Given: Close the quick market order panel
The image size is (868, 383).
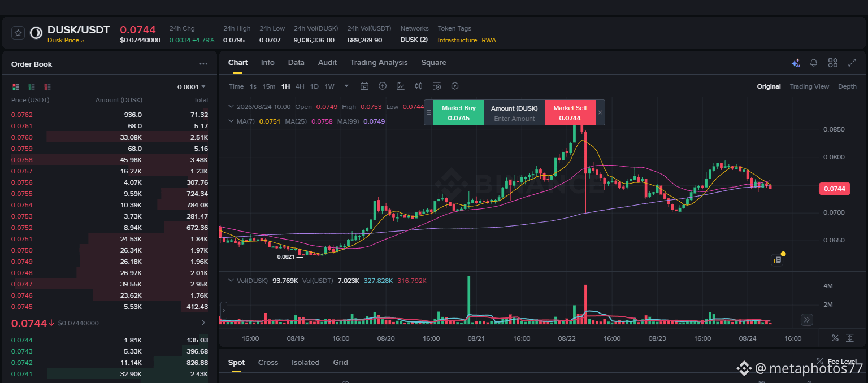Looking at the screenshot, I should click(x=600, y=112).
